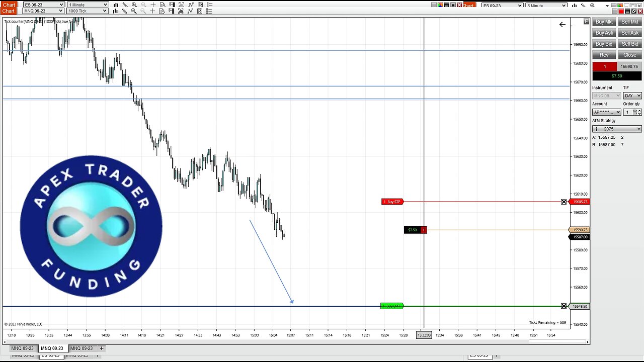The image size is (644, 362).
Task: Open properties list icon in second toolbar row
Action: point(209,11)
